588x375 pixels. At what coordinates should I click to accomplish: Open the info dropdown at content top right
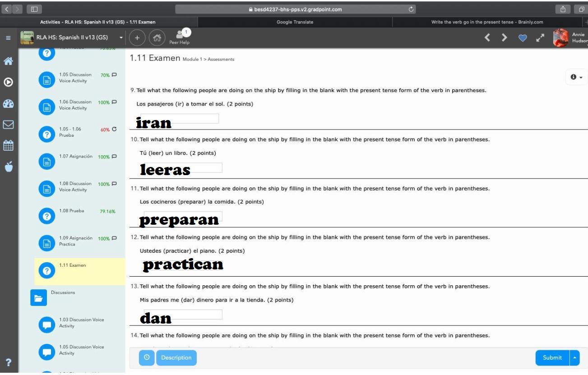tap(576, 77)
